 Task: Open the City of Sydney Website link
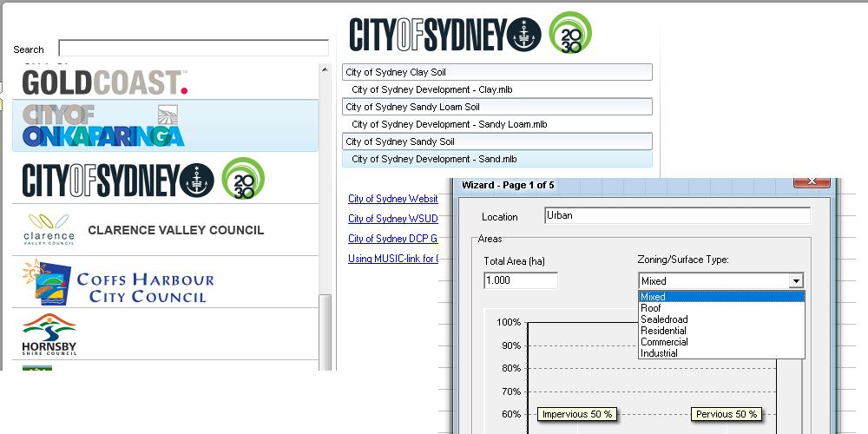click(x=392, y=199)
